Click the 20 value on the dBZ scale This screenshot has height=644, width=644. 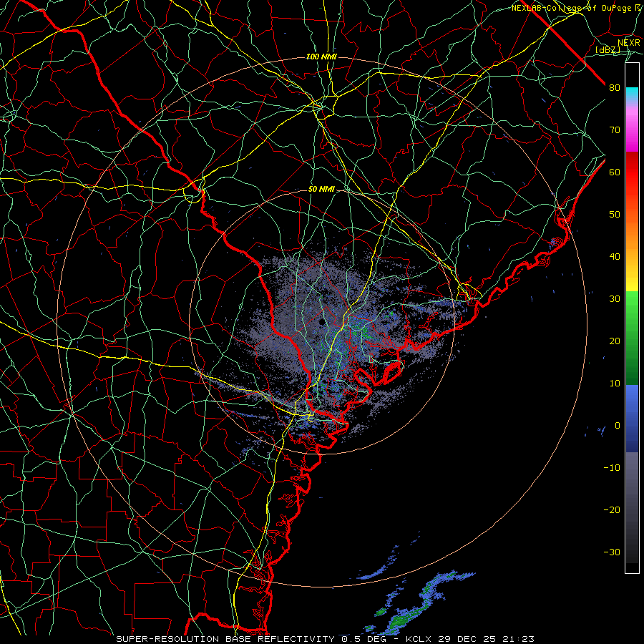point(615,341)
